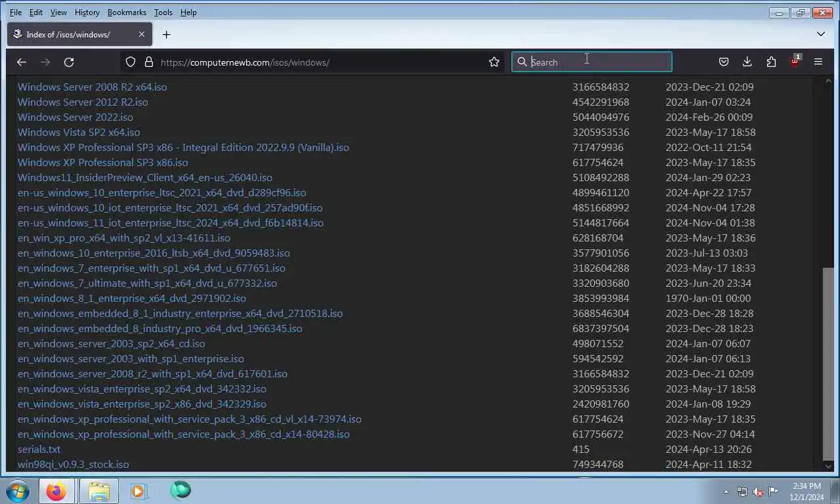Open Save to Pocket button

click(724, 62)
